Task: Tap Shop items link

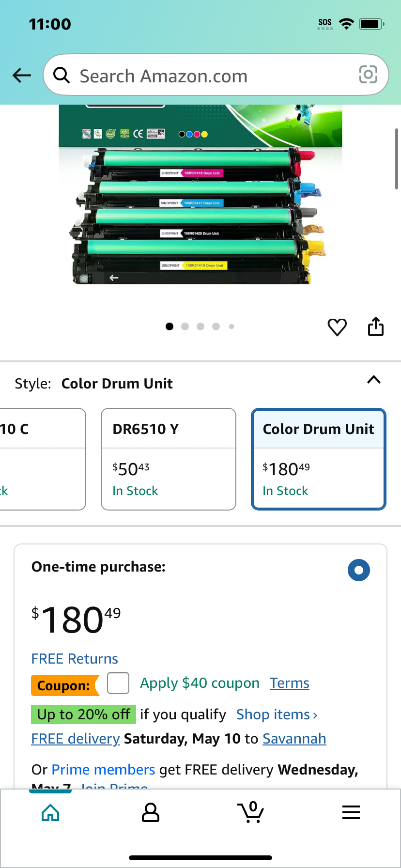Action: coord(277,714)
